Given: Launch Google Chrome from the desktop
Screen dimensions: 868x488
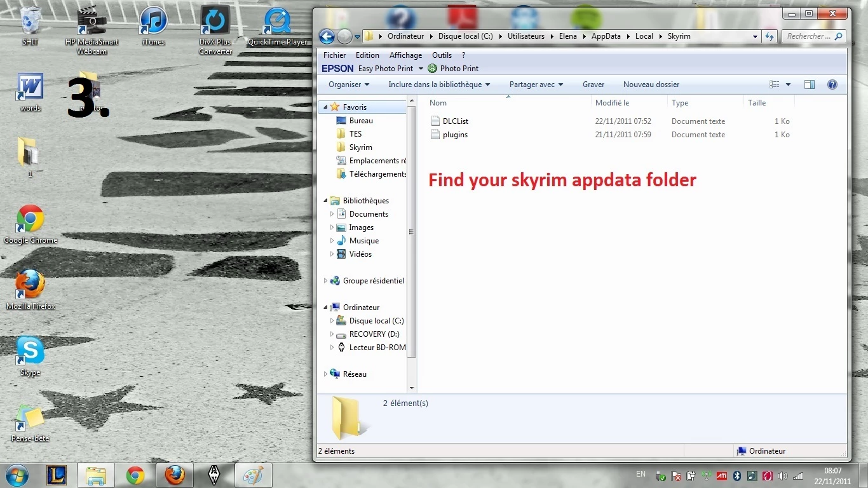Looking at the screenshot, I should (31, 224).
